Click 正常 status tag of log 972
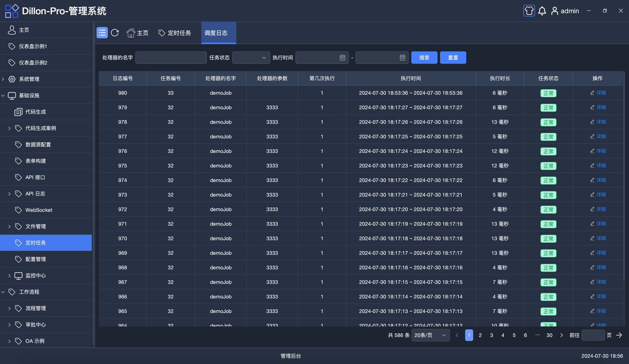629x364 pixels. point(548,210)
